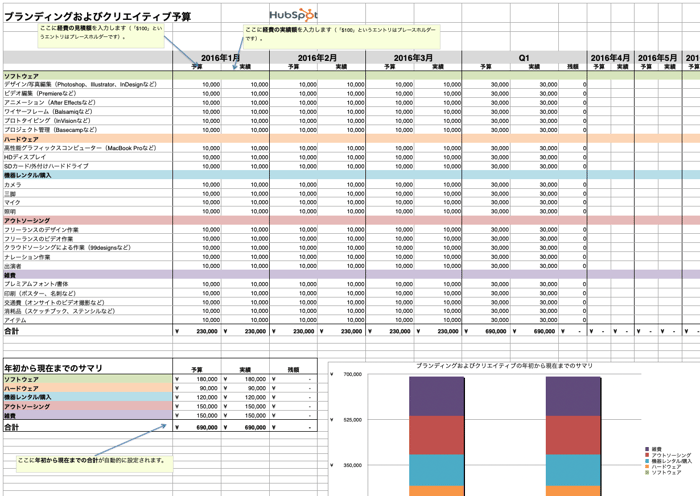Select the プレミアムフォント/書体 row label

click(36, 284)
